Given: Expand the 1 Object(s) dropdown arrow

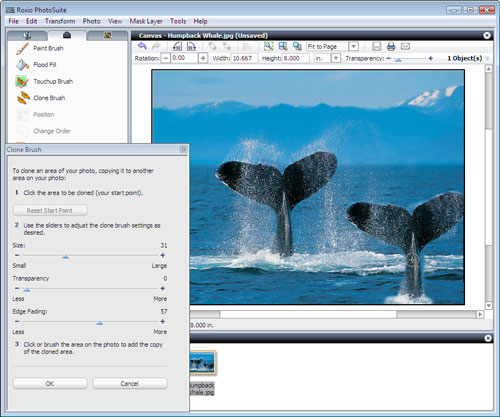Looking at the screenshot, I should (488, 59).
